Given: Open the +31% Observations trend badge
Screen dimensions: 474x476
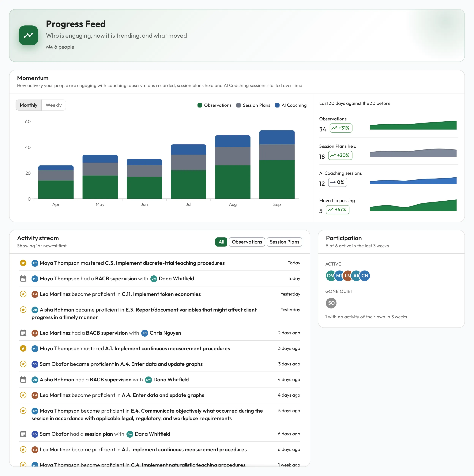Looking at the screenshot, I should (x=341, y=128).
